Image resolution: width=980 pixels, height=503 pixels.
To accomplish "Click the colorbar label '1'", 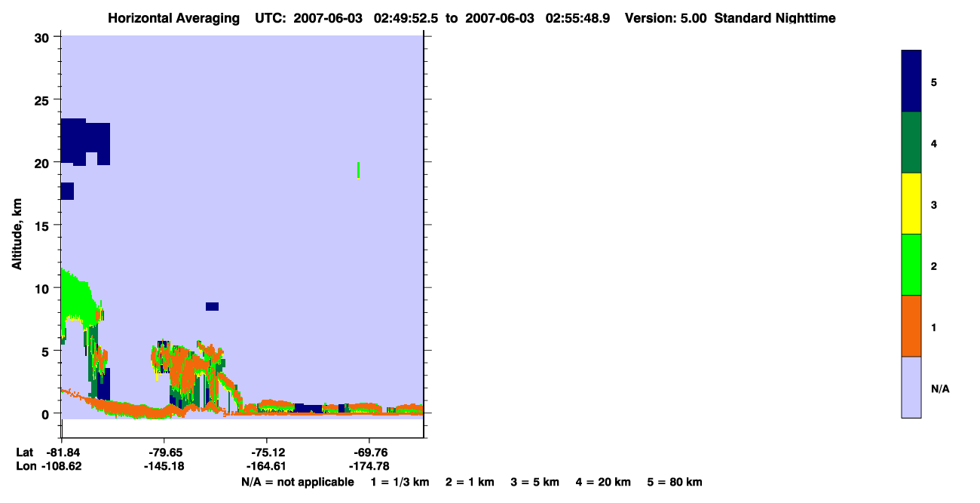I will [934, 327].
